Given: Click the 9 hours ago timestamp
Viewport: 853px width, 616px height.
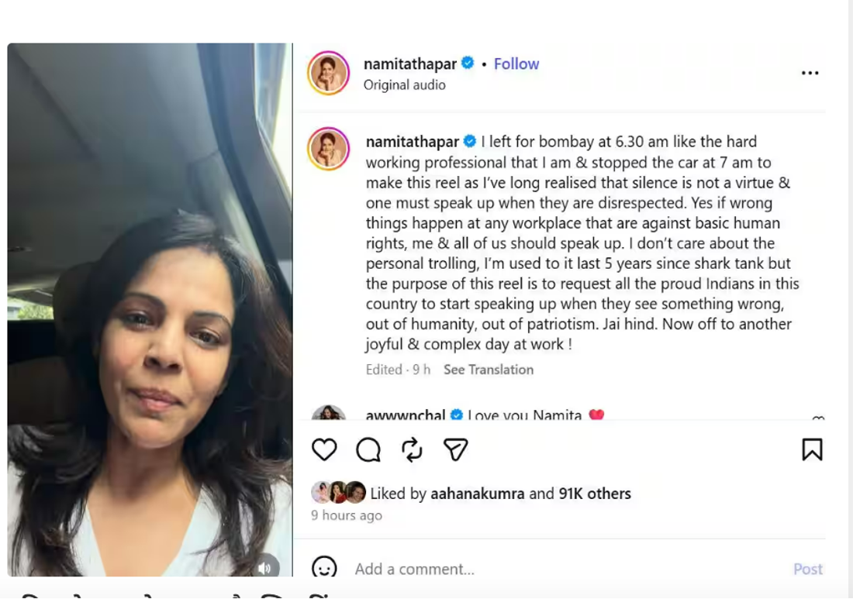Looking at the screenshot, I should point(347,515).
